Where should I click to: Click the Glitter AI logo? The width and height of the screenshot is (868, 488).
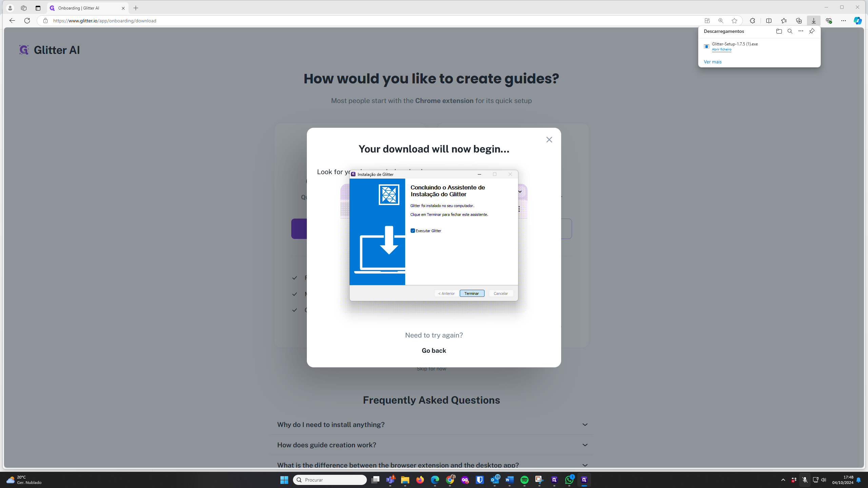50,50
